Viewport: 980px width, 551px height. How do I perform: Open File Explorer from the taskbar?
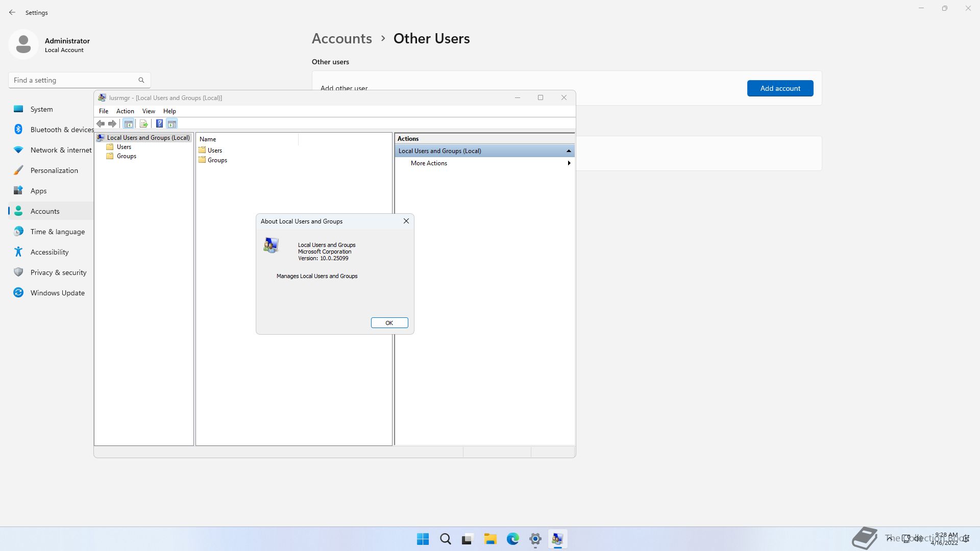coord(490,539)
